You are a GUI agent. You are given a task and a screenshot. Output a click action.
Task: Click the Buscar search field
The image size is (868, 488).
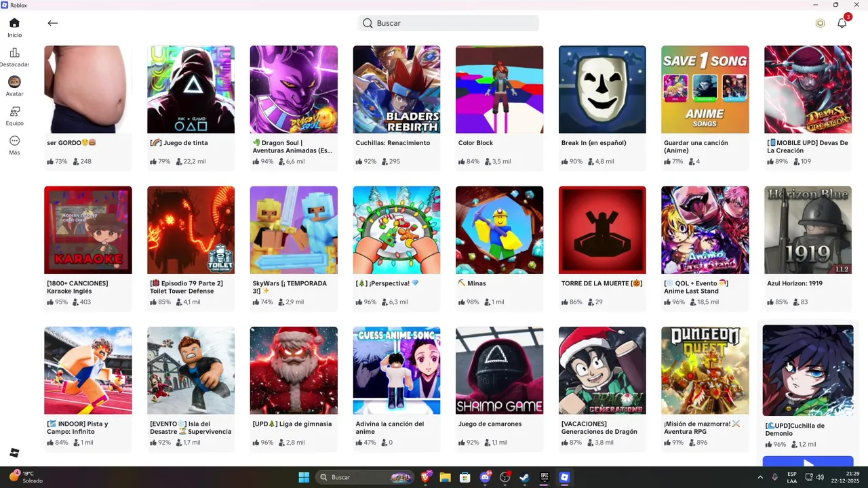click(x=448, y=23)
